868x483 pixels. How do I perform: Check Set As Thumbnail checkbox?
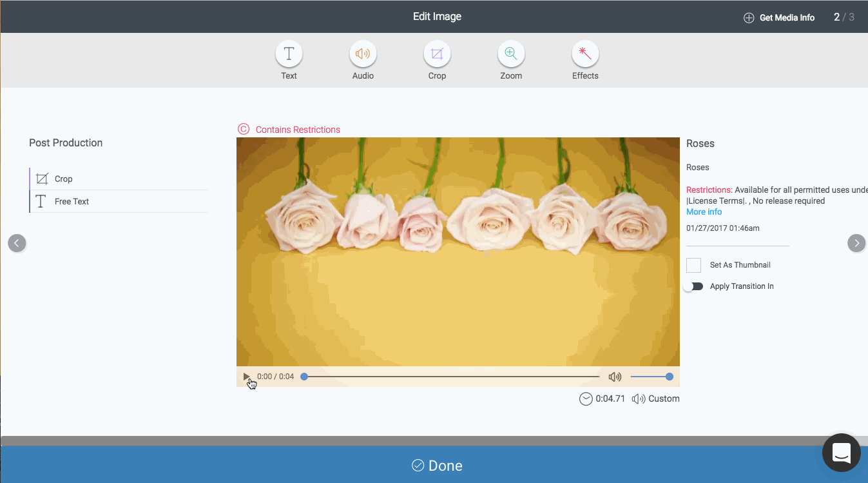[x=693, y=265]
